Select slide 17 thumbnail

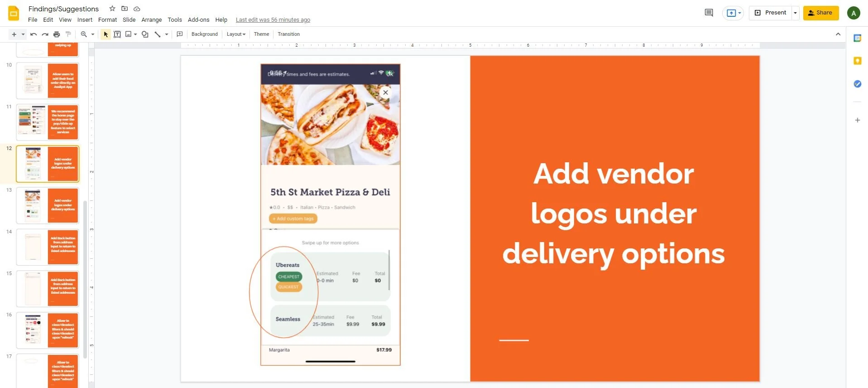pos(48,371)
